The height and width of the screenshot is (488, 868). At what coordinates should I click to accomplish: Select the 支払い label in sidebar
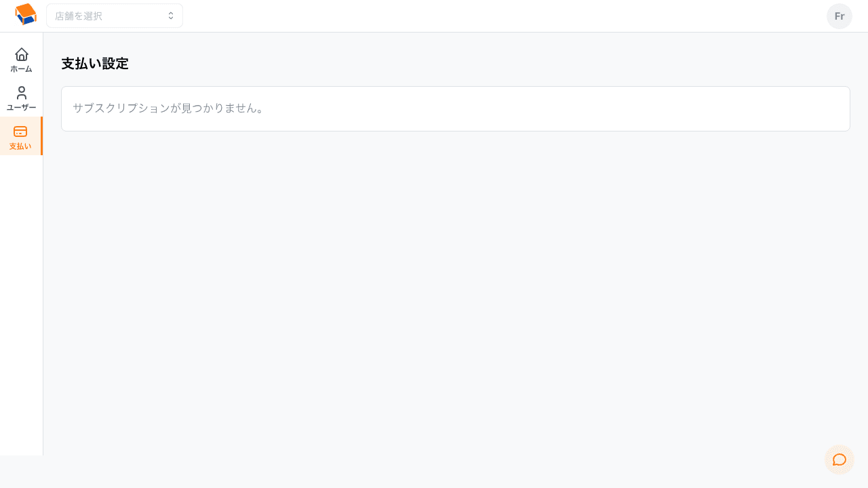(x=20, y=146)
